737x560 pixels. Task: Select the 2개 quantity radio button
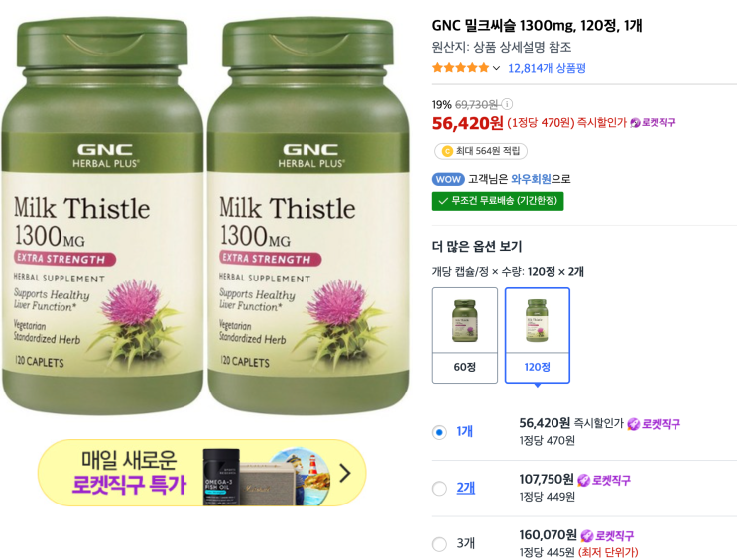(439, 488)
